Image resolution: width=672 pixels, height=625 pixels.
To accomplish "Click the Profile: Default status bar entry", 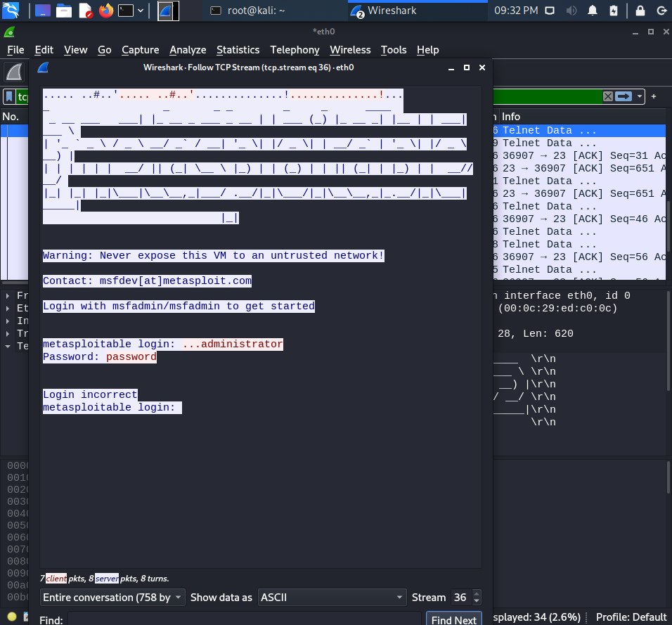I will click(x=631, y=617).
